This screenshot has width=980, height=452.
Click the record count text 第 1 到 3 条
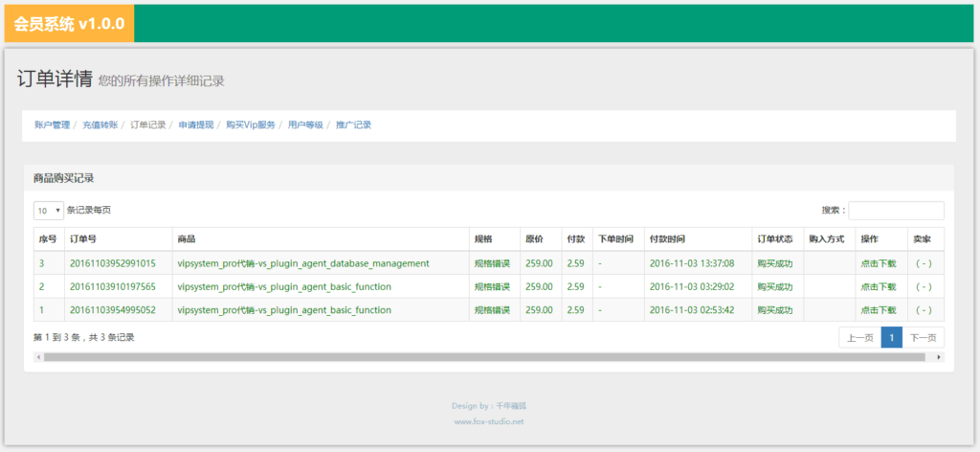point(58,338)
